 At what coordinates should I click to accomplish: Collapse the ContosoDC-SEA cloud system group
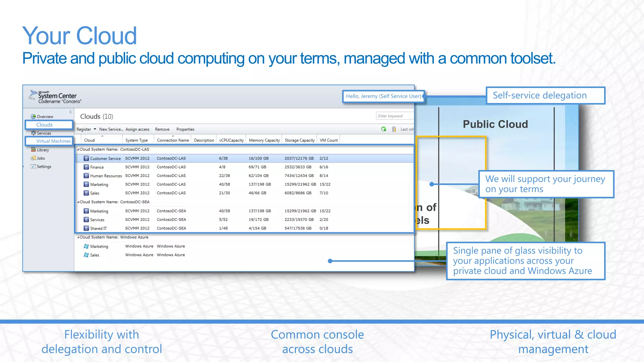(78, 202)
